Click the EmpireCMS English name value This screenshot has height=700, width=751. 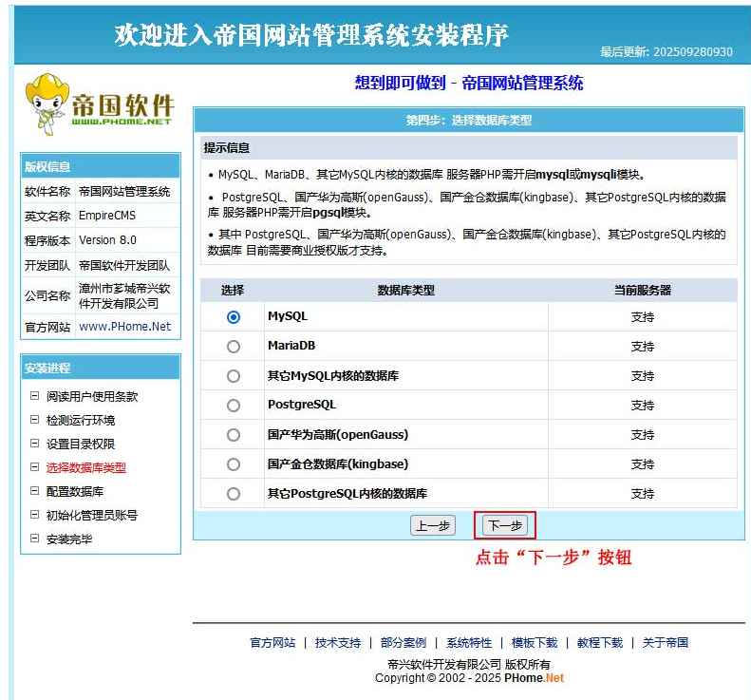click(x=107, y=216)
